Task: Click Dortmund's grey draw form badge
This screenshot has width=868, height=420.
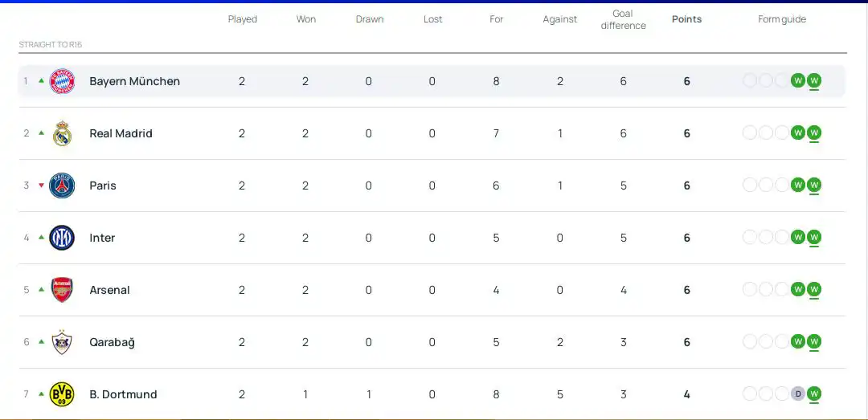Action: (797, 393)
